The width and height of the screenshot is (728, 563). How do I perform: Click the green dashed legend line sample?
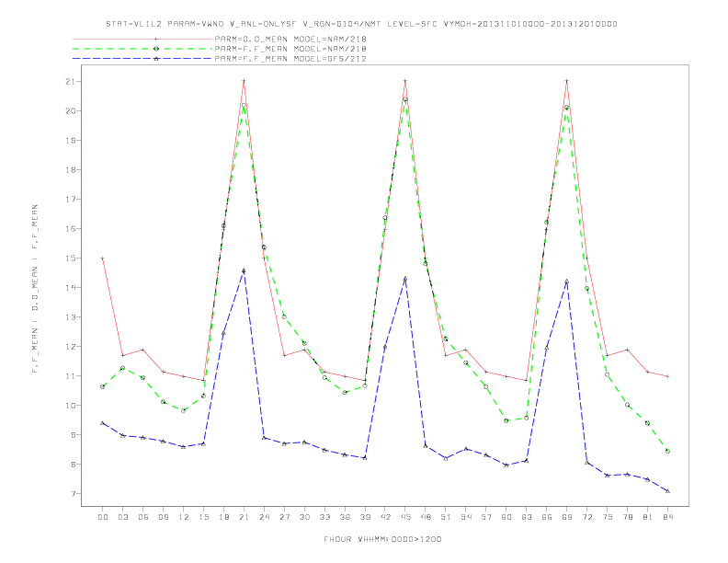(x=142, y=49)
